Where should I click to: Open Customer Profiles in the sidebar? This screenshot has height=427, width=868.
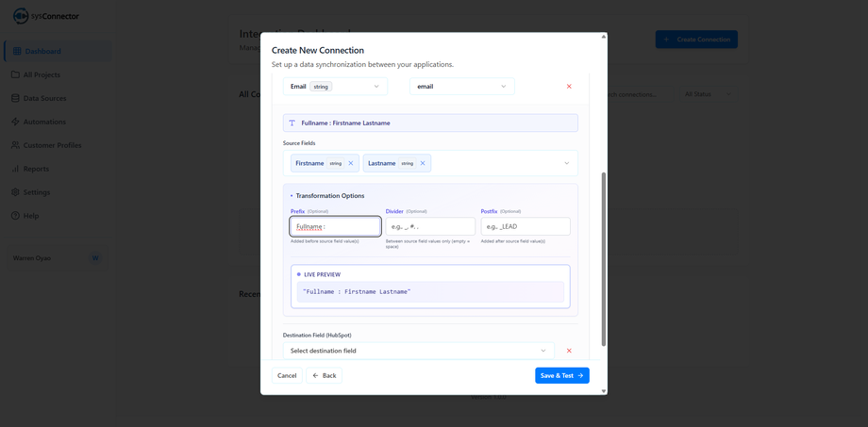point(58,145)
